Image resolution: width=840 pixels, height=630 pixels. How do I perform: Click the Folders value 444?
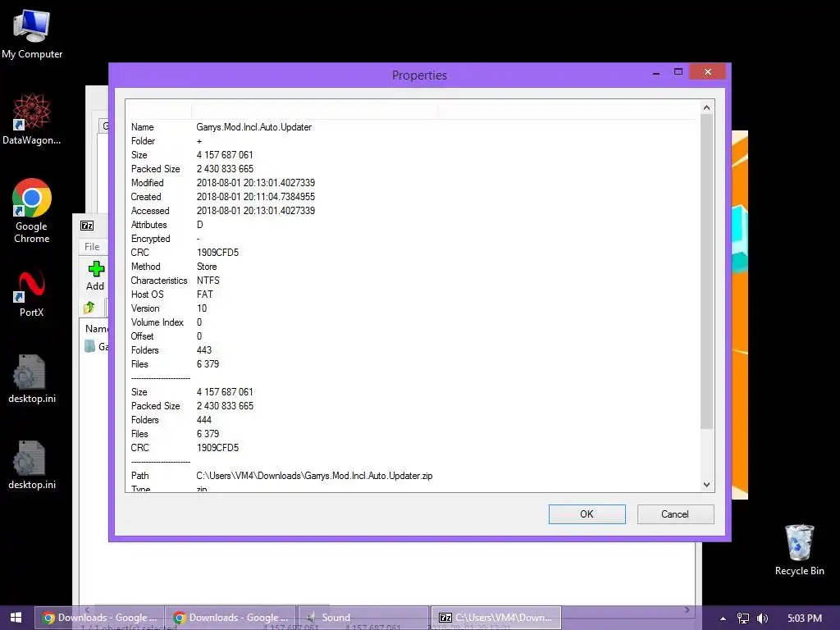[204, 419]
